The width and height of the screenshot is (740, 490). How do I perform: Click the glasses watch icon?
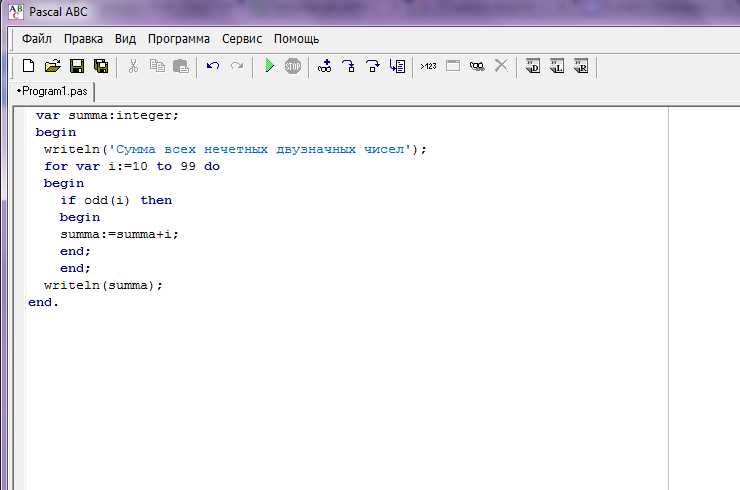pyautogui.click(x=477, y=66)
